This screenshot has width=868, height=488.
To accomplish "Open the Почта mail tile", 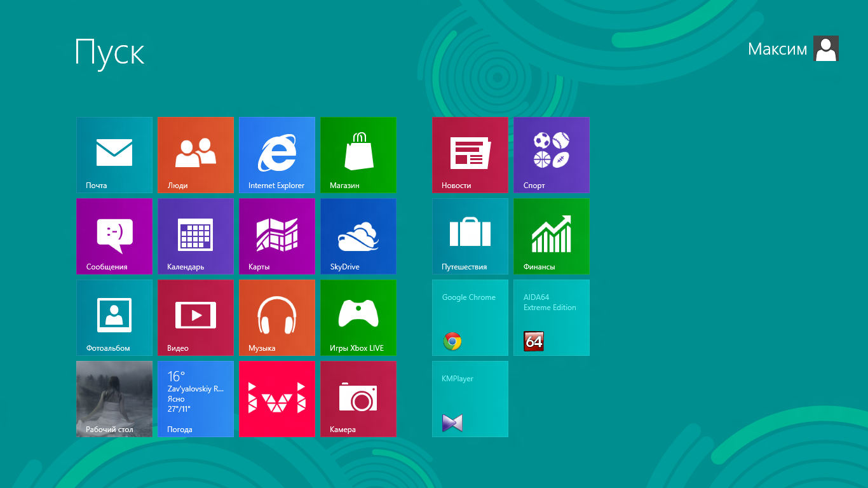I will pos(114,154).
